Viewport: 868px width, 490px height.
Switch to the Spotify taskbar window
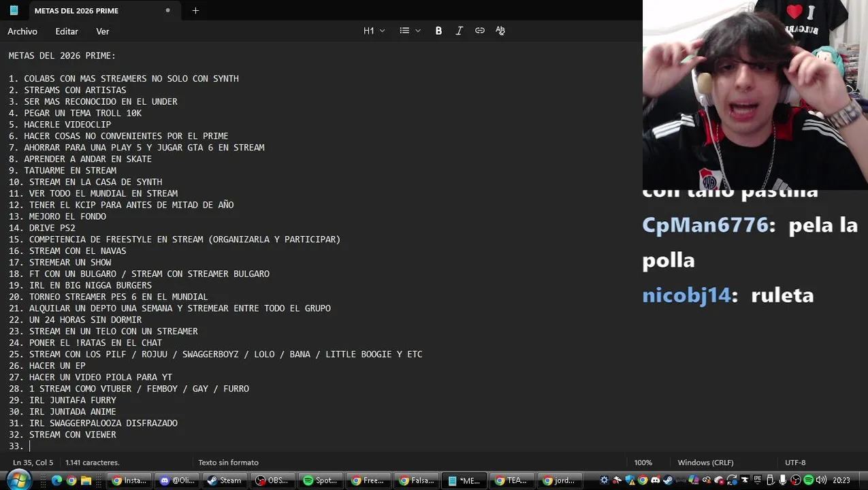pyautogui.click(x=320, y=480)
